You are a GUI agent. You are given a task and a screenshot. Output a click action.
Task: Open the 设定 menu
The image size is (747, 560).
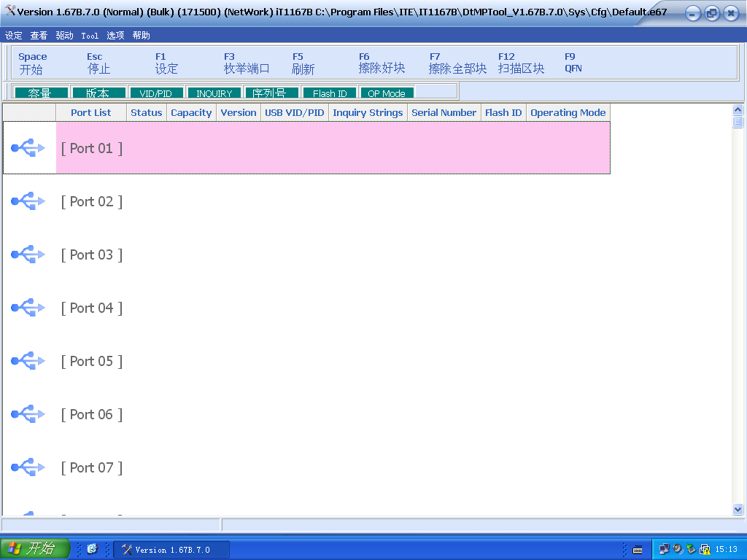point(14,36)
